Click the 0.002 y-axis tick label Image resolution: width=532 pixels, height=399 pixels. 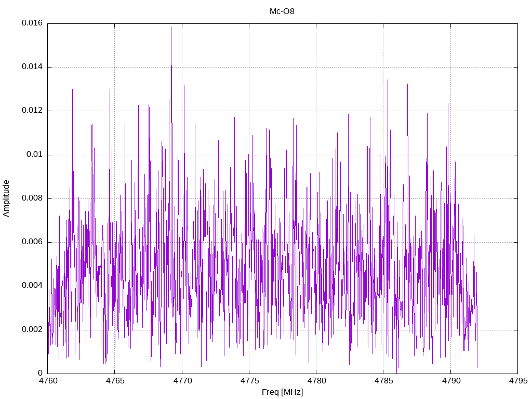click(x=32, y=329)
